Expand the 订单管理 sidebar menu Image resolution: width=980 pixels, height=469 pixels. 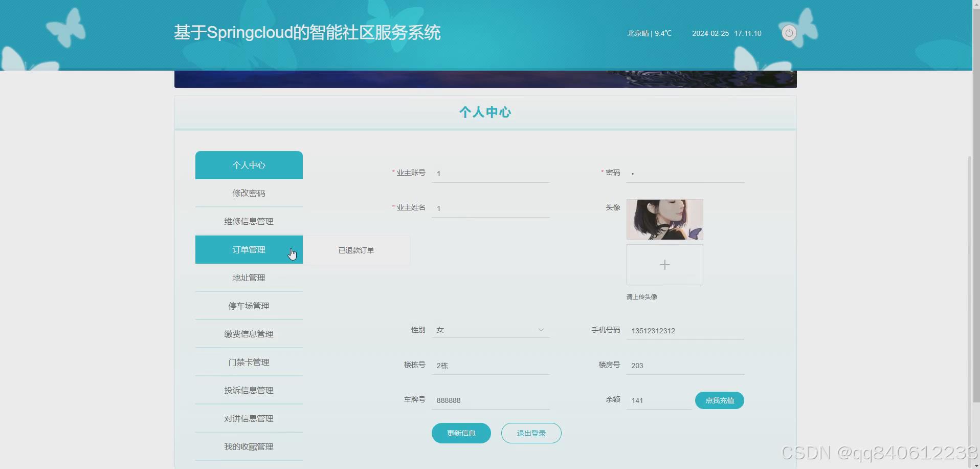[249, 249]
